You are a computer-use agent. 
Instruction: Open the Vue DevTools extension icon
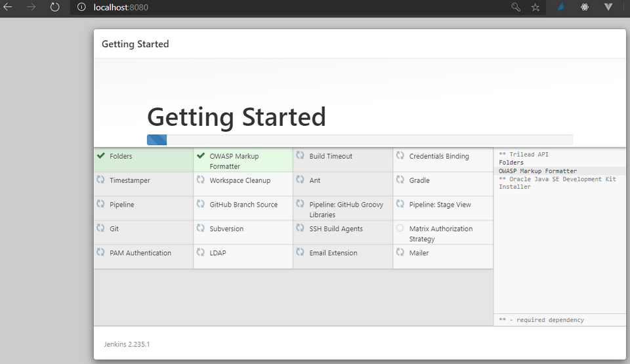click(608, 7)
